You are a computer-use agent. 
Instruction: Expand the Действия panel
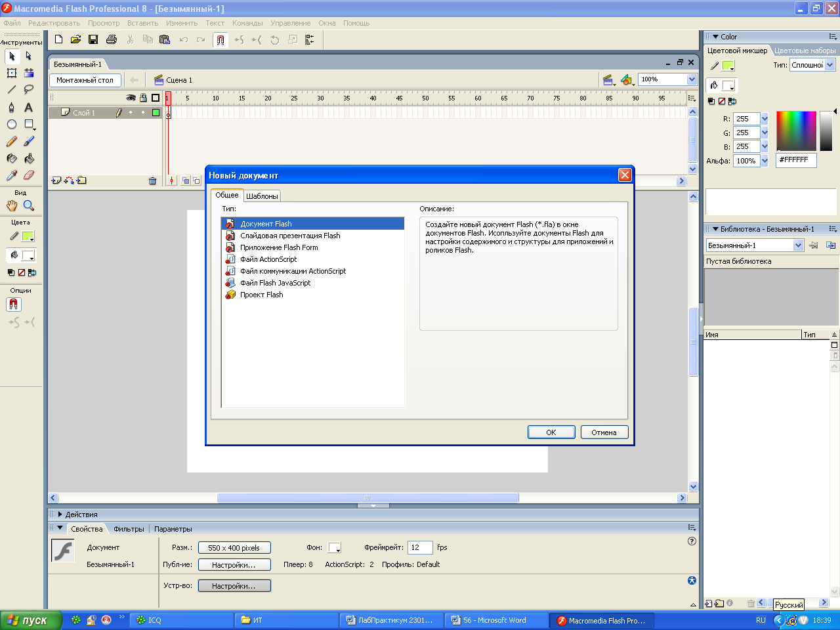pos(60,514)
